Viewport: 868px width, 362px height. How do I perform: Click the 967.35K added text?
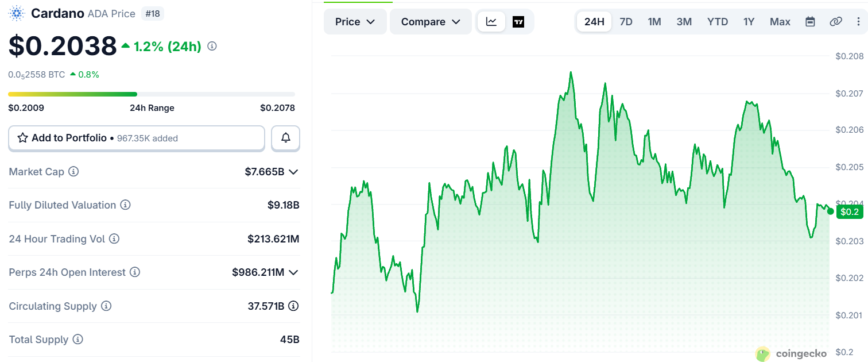148,138
